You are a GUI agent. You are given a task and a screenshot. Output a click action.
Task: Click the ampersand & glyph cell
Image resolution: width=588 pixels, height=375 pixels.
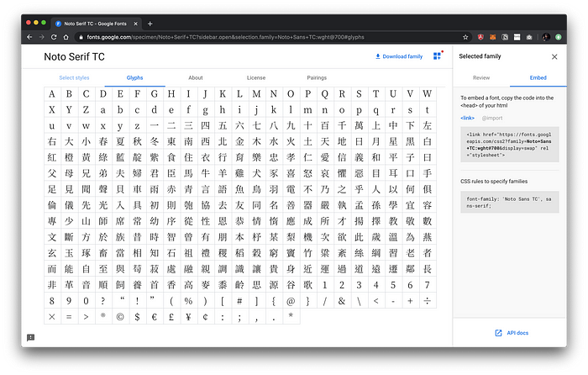pos(342,301)
